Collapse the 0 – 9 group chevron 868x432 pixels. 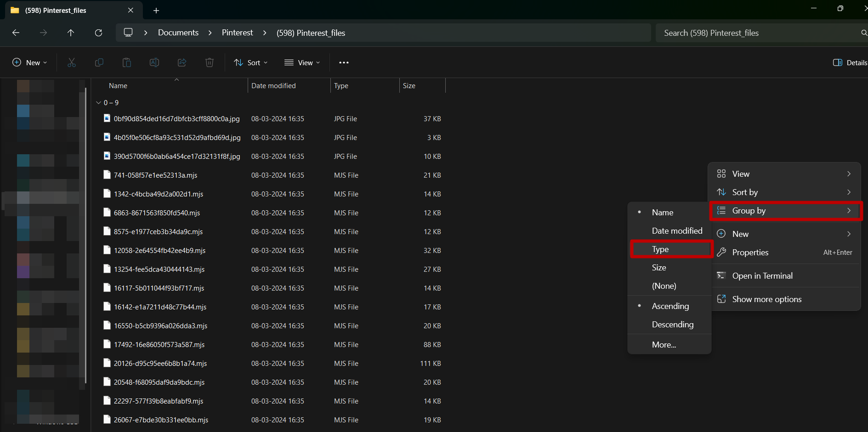coord(98,103)
